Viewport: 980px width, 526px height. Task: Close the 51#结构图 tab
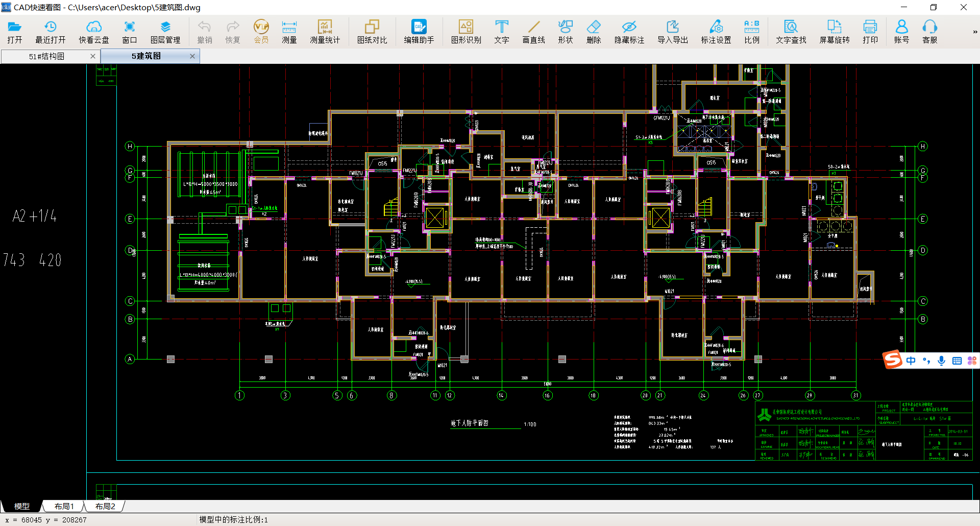coord(93,56)
